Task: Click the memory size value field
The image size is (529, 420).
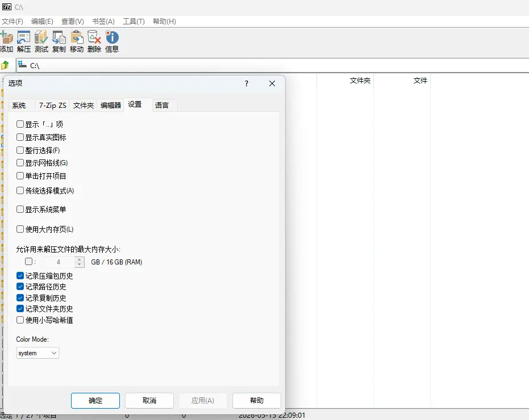Action: click(59, 262)
